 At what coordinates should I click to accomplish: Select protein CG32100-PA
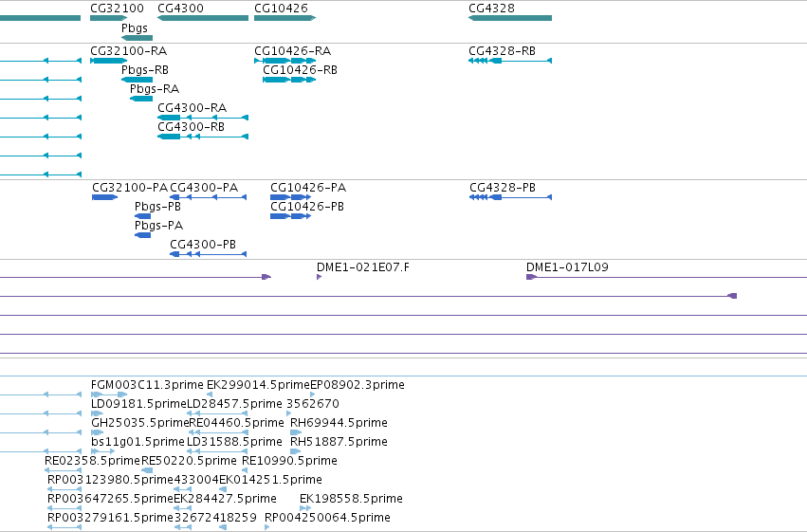[x=105, y=197]
